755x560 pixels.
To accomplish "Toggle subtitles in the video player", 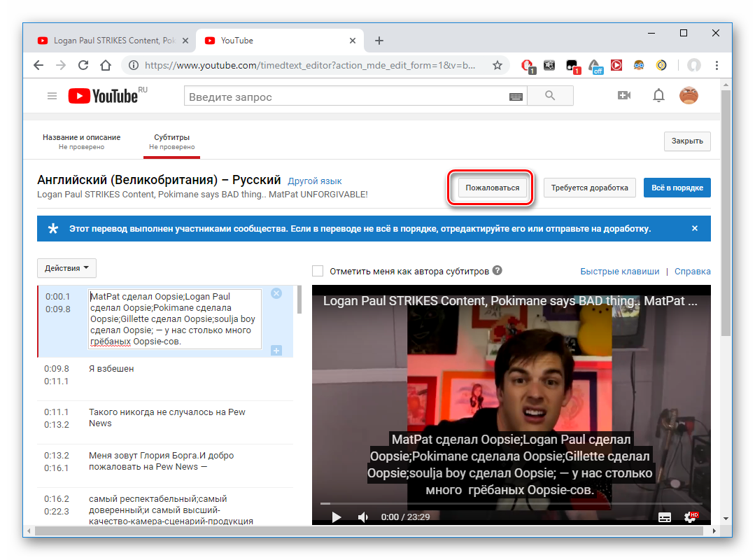I will pyautogui.click(x=665, y=517).
